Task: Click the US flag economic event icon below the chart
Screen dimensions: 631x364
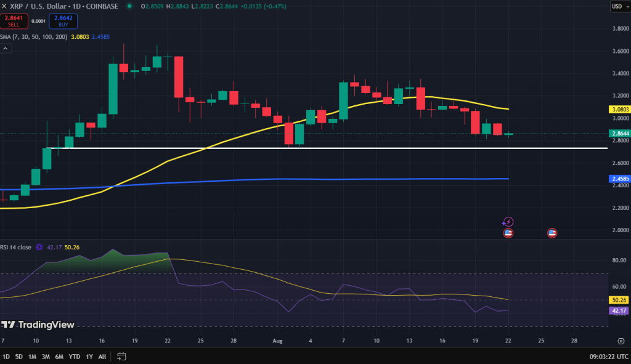Action: pyautogui.click(x=507, y=233)
